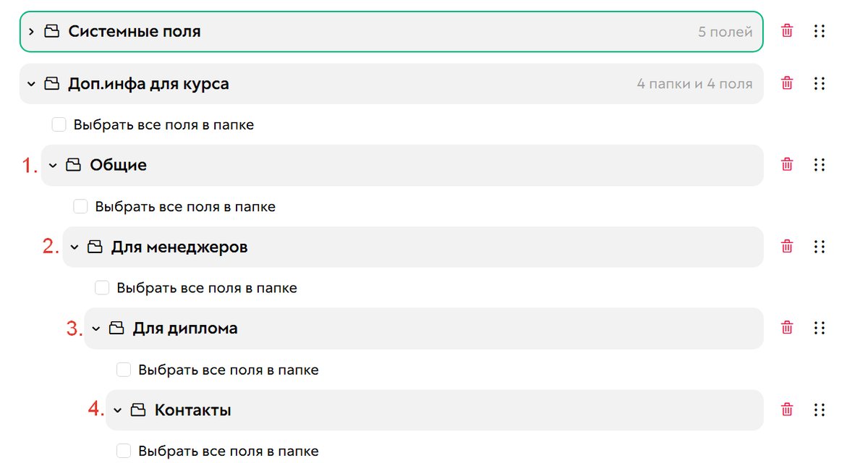Collapse the Для диплома folder chevron
The width and height of the screenshot is (868, 463).
click(x=96, y=329)
